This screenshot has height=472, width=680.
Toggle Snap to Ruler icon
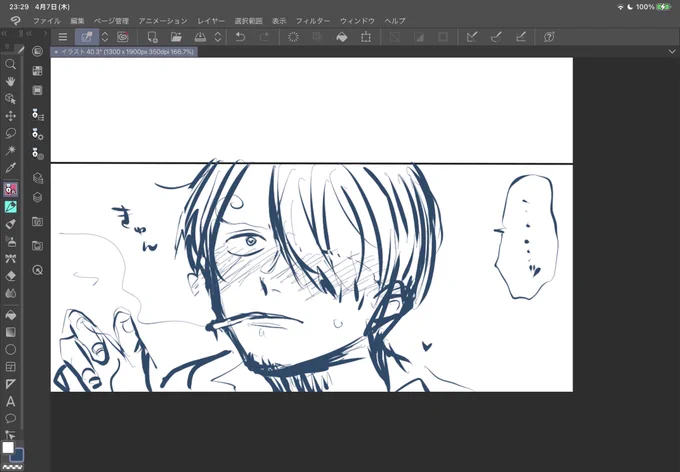(472, 37)
